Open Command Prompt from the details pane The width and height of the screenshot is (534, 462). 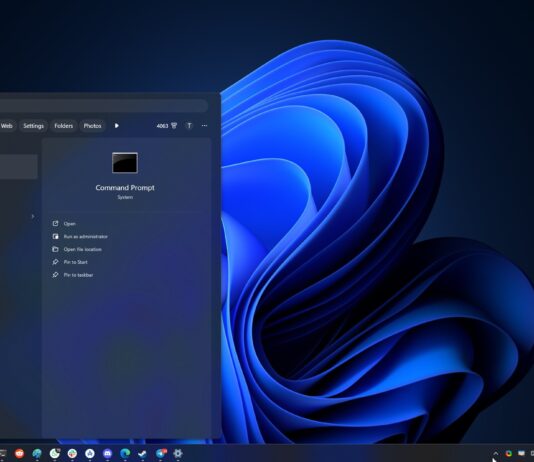click(69, 224)
